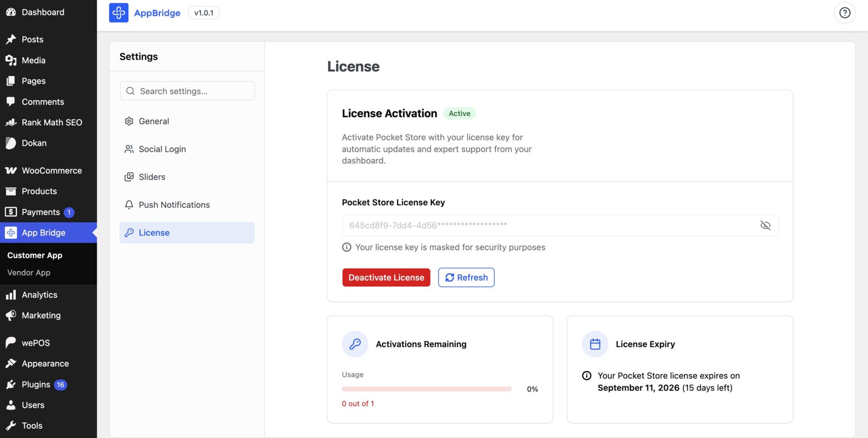Click the wePOS icon in sidebar
The width and height of the screenshot is (868, 438).
[x=11, y=343]
